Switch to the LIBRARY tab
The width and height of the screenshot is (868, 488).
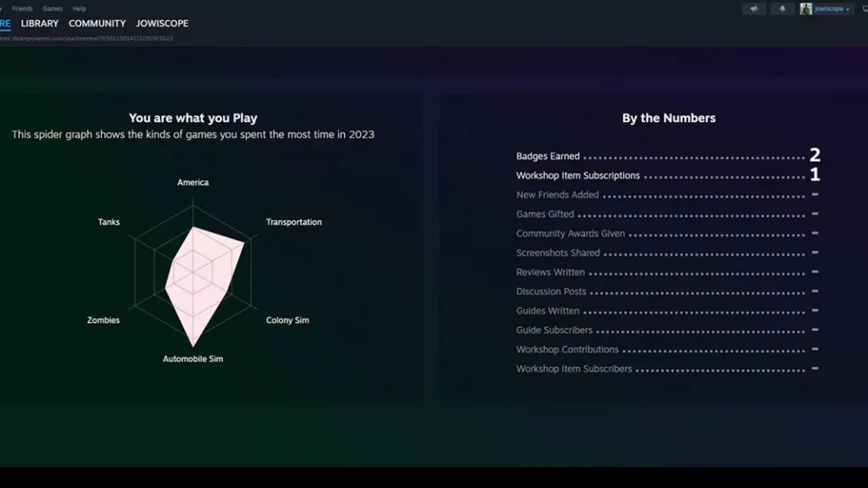[39, 23]
